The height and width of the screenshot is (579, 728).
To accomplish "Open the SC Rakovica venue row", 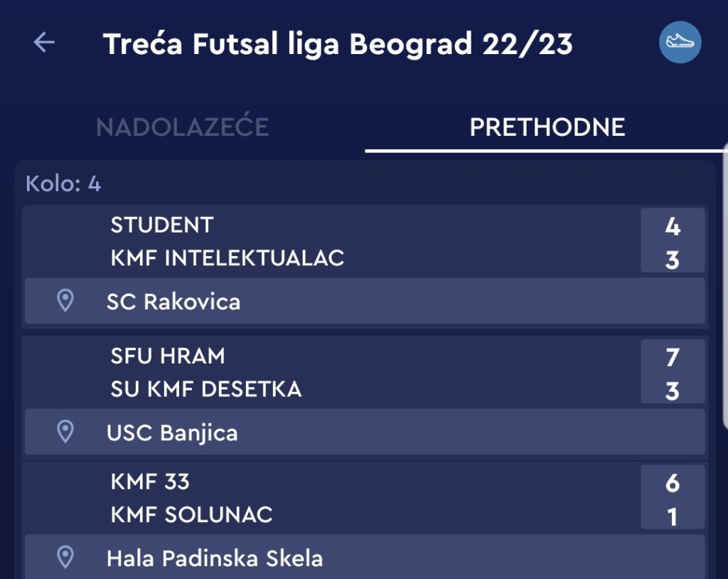I will (365, 301).
